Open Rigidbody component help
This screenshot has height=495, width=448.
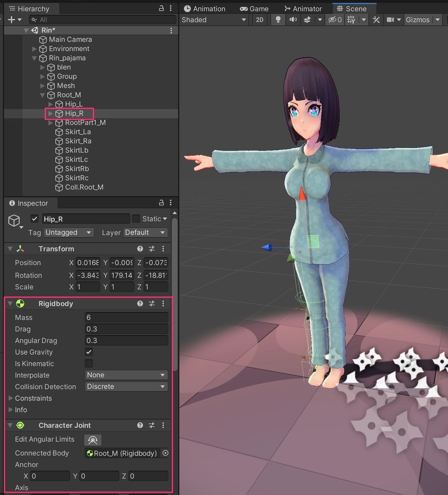pyautogui.click(x=140, y=304)
